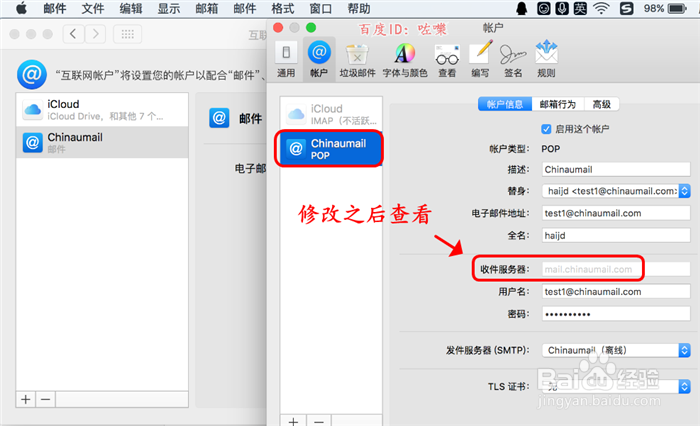Open the File (文件) menu
This screenshot has width=700, height=426.
point(93,8)
